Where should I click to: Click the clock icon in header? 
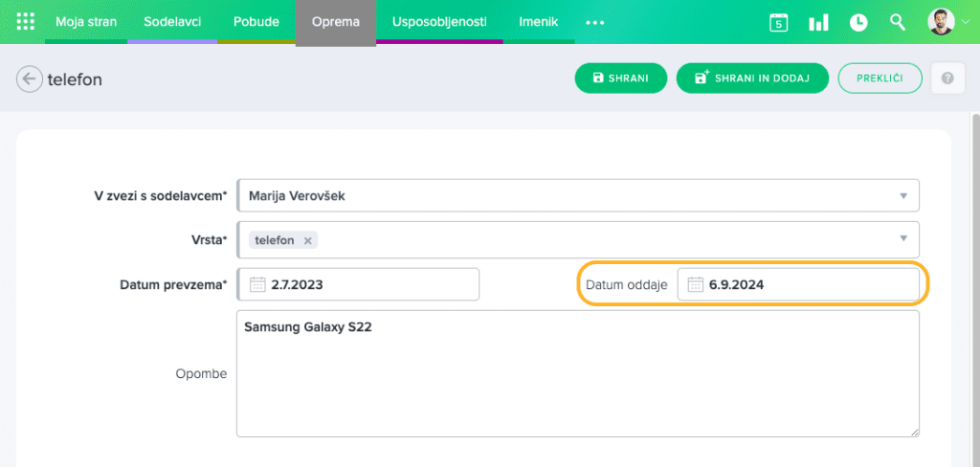858,22
